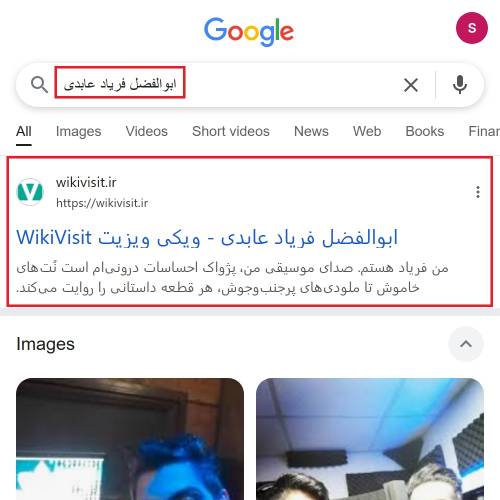Open the three-dot menu for the wikivisit.ir result
The width and height of the screenshot is (500, 500).
click(x=478, y=192)
